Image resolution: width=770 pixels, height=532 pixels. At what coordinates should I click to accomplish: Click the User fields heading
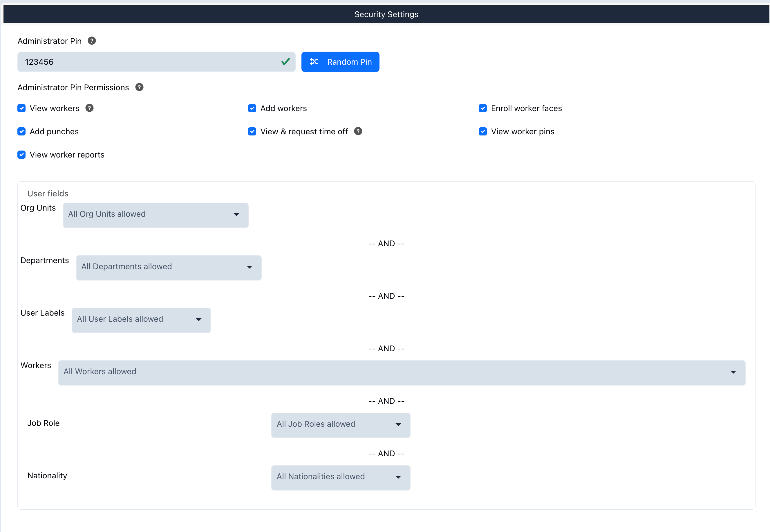(48, 194)
